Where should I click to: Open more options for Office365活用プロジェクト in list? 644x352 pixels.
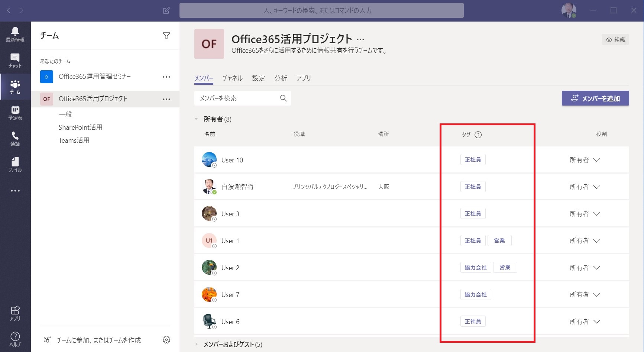[166, 99]
